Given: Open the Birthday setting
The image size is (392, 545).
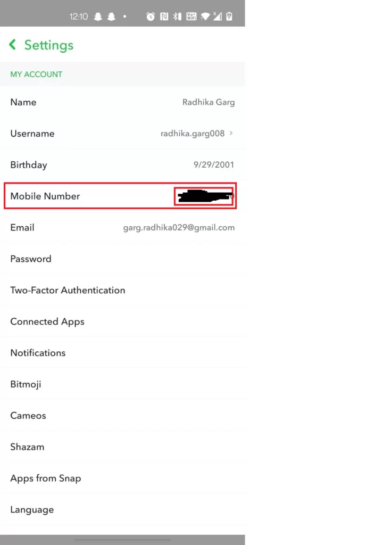Looking at the screenshot, I should [122, 164].
